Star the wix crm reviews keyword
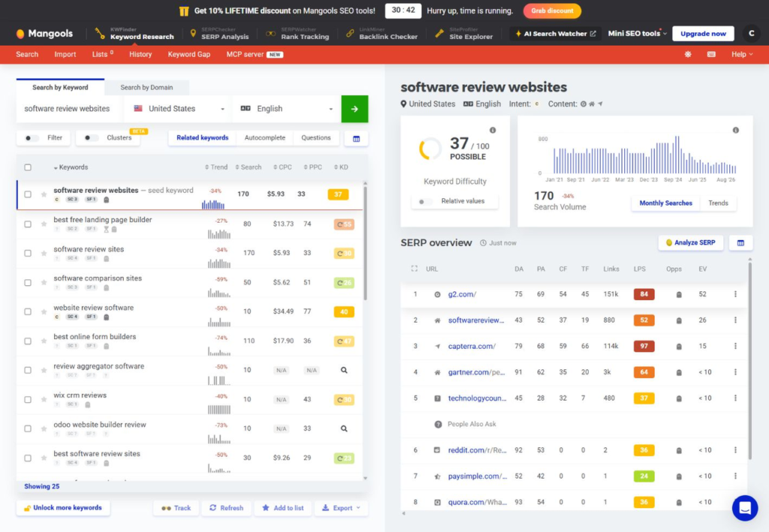This screenshot has height=532, width=769. point(44,399)
